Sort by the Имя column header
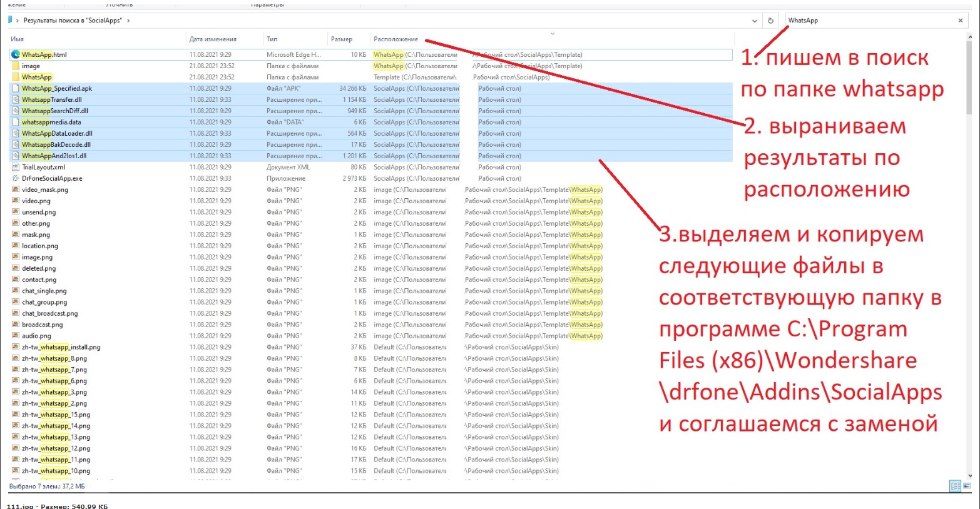This screenshot has width=980, height=509. [17, 39]
